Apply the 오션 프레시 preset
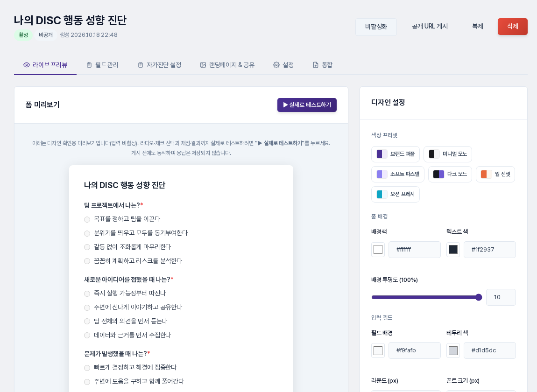 [396, 195]
